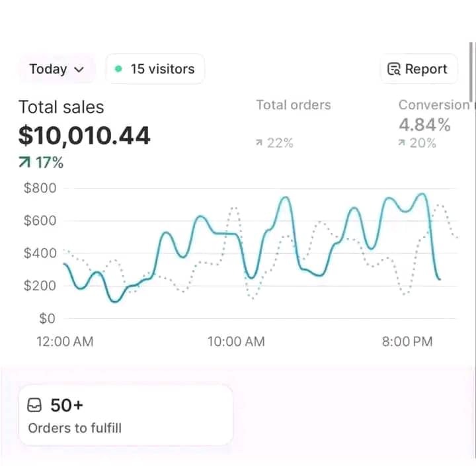Click the Report magnifier icon
476x475 pixels.
click(x=394, y=69)
